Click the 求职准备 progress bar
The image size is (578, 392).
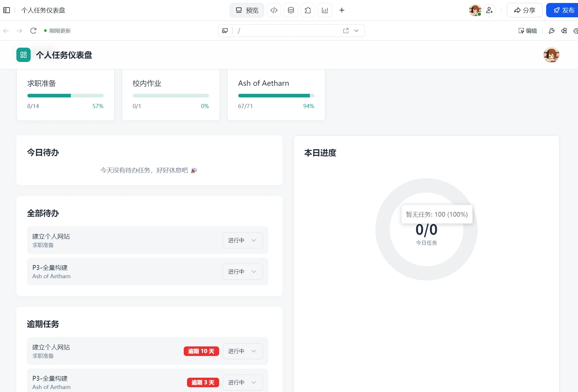66,96
